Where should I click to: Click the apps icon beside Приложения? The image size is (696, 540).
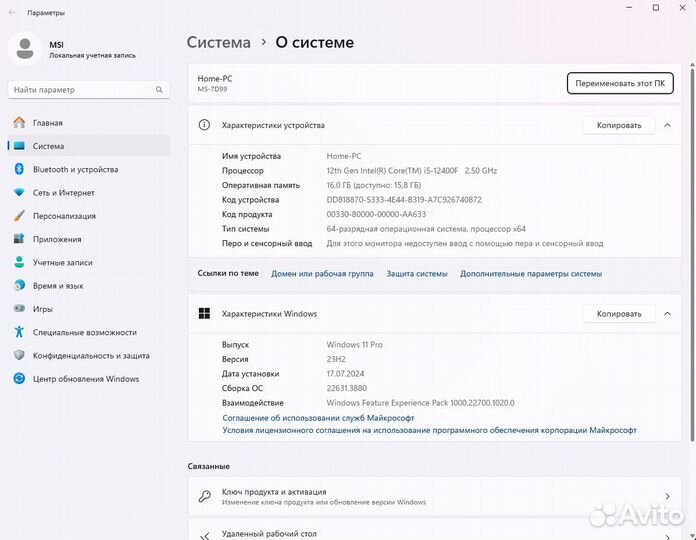[x=19, y=239]
